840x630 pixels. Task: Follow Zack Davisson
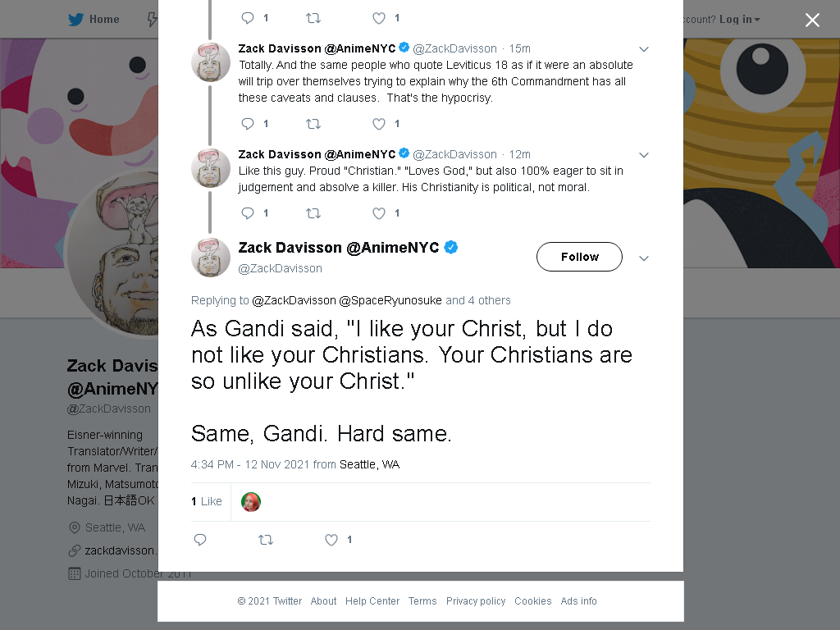(x=579, y=257)
